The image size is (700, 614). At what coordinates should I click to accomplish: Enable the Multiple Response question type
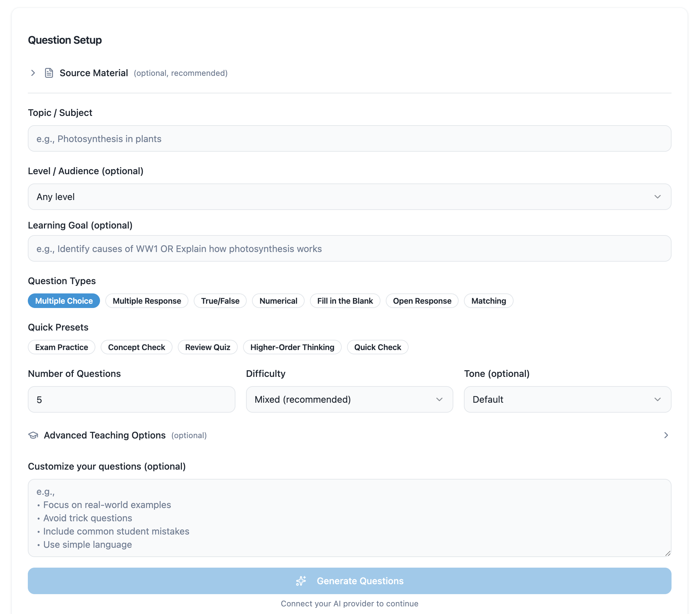click(147, 301)
